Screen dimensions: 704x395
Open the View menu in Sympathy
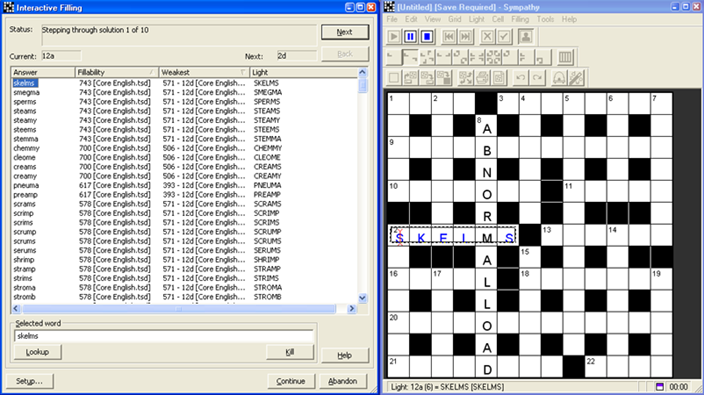432,19
